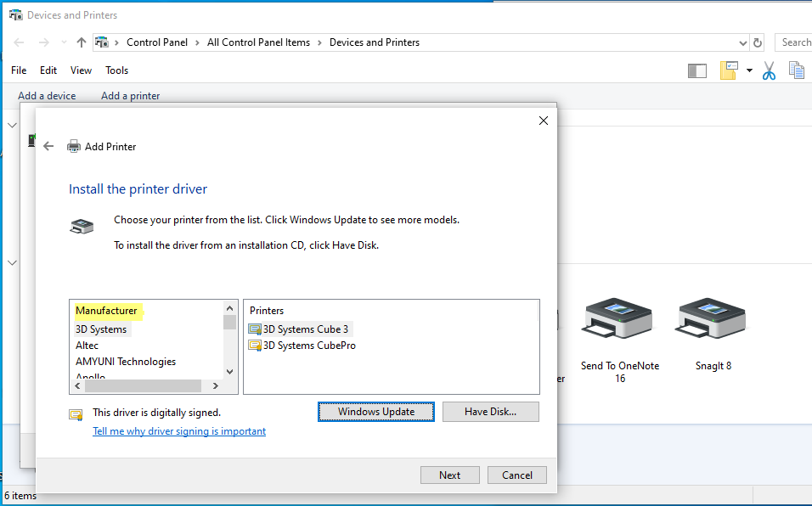Select the Send To OneNote 16 printer

(620, 340)
